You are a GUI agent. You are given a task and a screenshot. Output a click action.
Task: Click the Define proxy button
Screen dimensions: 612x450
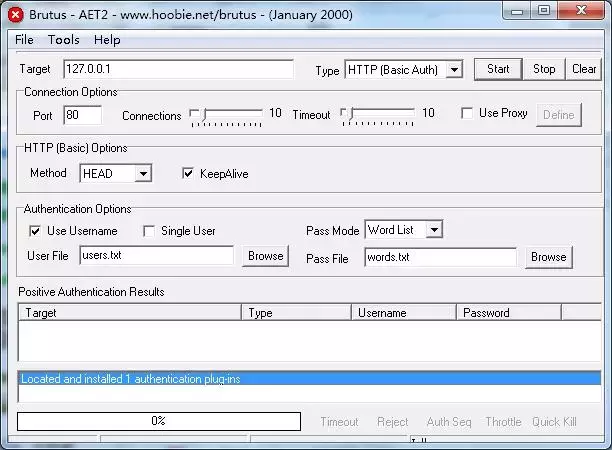point(559,115)
